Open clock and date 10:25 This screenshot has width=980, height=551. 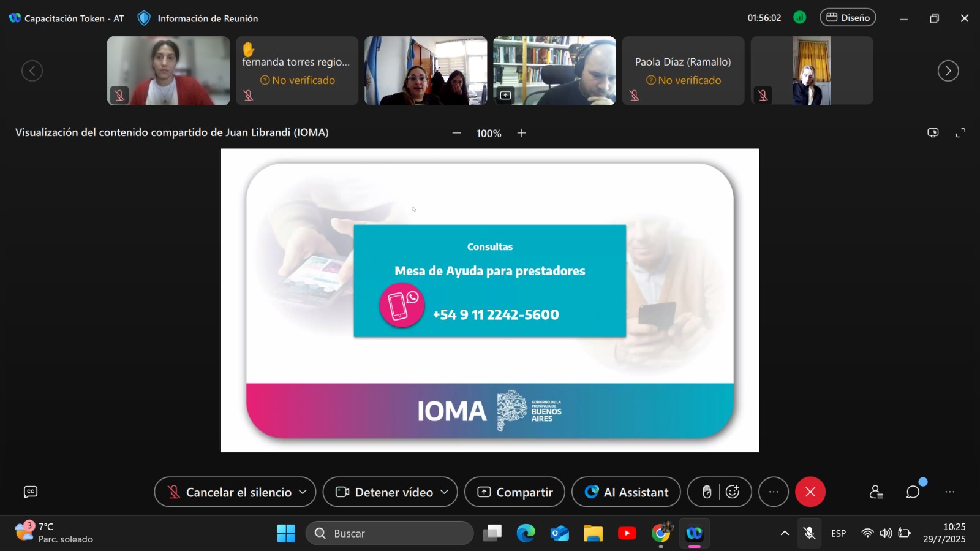[944, 533]
